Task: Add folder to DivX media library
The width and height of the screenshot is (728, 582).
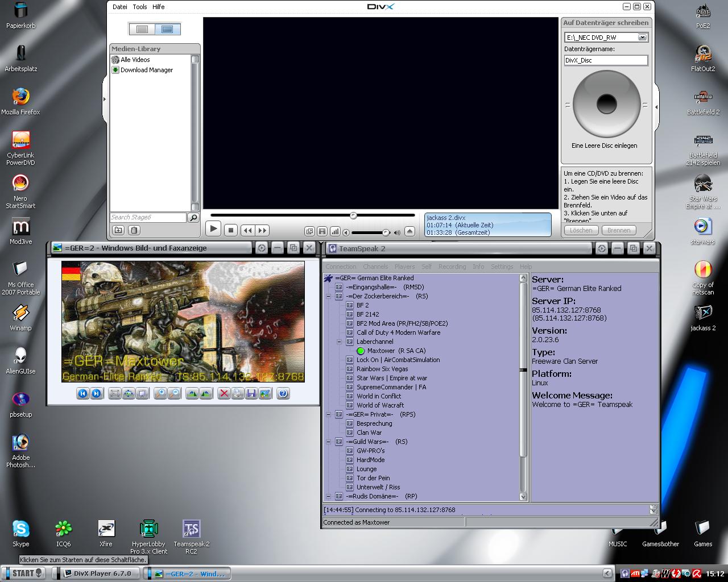Action: (118, 230)
